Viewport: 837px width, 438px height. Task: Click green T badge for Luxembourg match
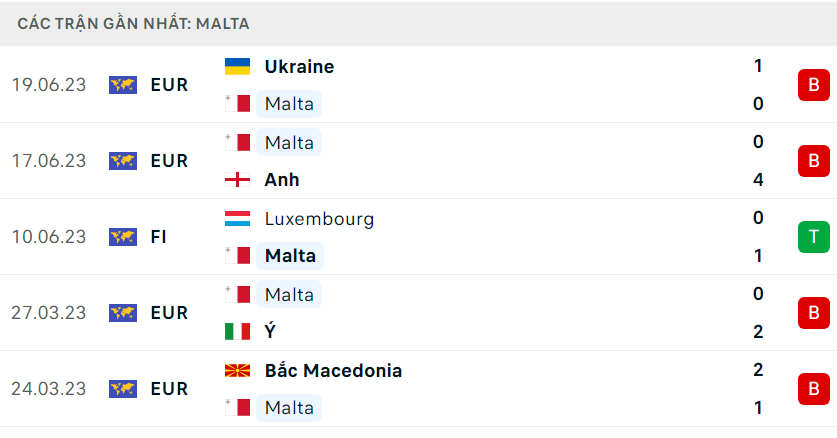click(814, 237)
